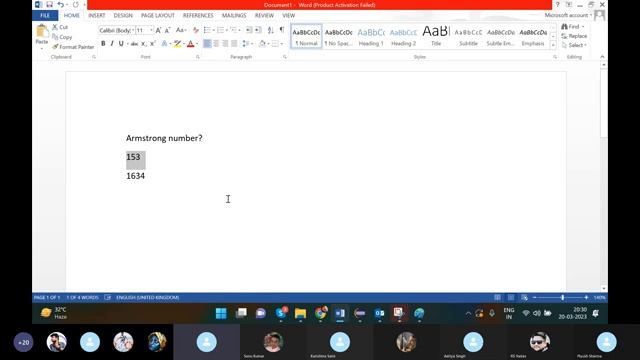The image size is (640, 360).
Task: Click the Microsoft account button
Action: click(x=568, y=15)
